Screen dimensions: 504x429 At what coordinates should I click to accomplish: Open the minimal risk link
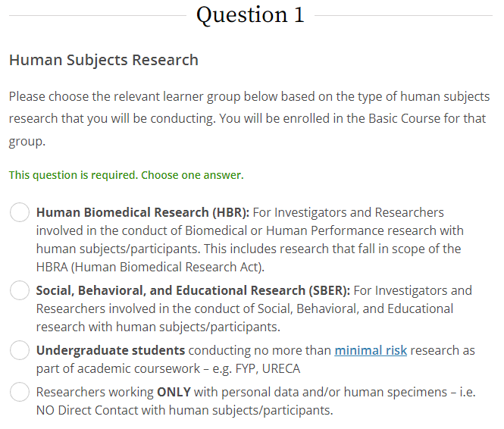click(x=371, y=351)
